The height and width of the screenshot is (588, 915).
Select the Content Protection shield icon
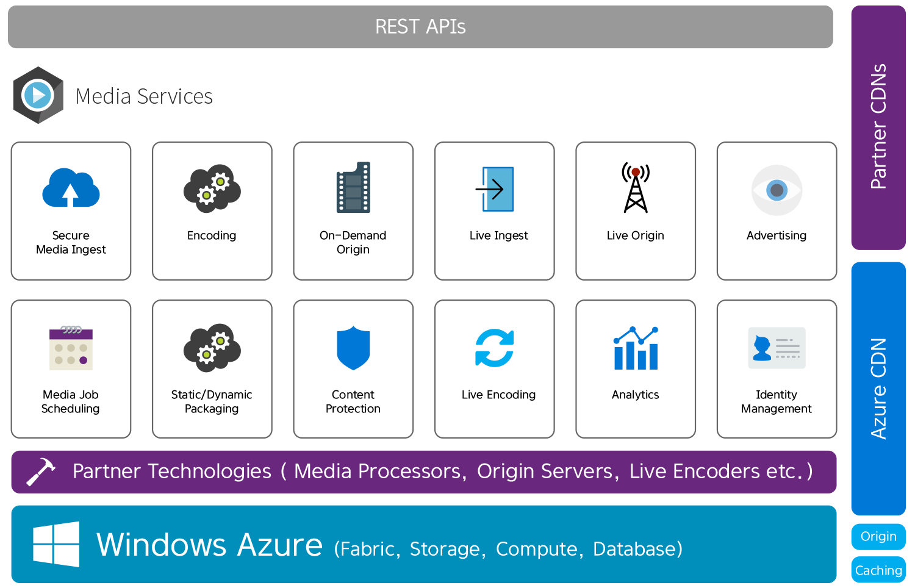(353, 348)
